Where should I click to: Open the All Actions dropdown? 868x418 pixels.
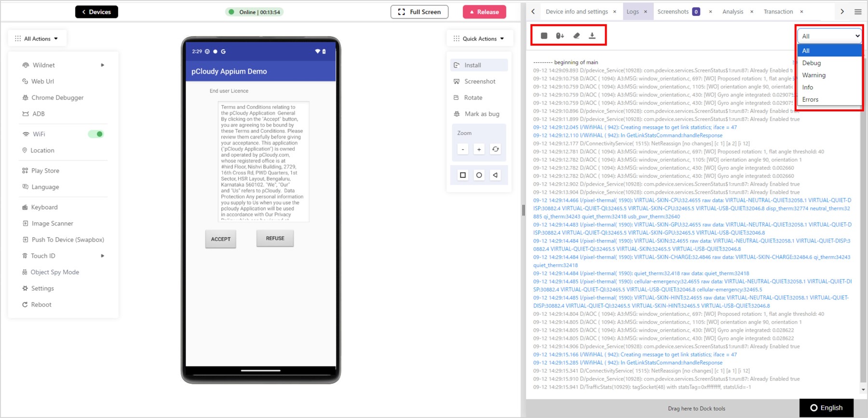click(x=37, y=39)
